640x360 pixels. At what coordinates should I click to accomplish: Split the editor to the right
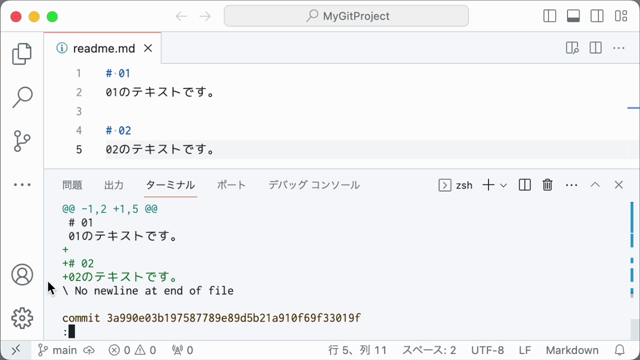click(596, 48)
